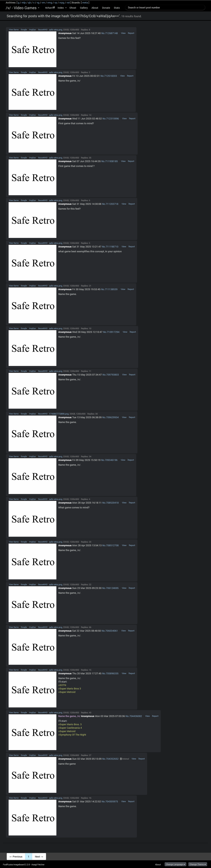Report the post No.712518203
Screen dimensions: 211x868
(130, 76)
